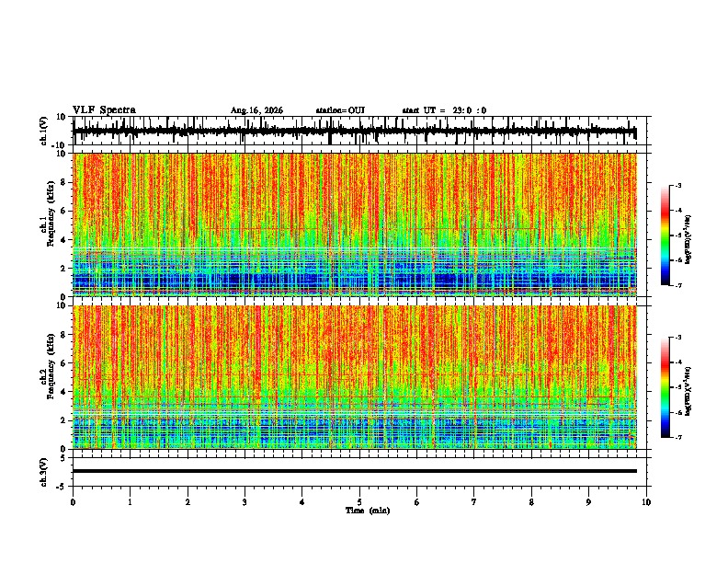Screen dimensions: 728x563
Task: Click the time axis tick labeled 1
Action: (130, 502)
